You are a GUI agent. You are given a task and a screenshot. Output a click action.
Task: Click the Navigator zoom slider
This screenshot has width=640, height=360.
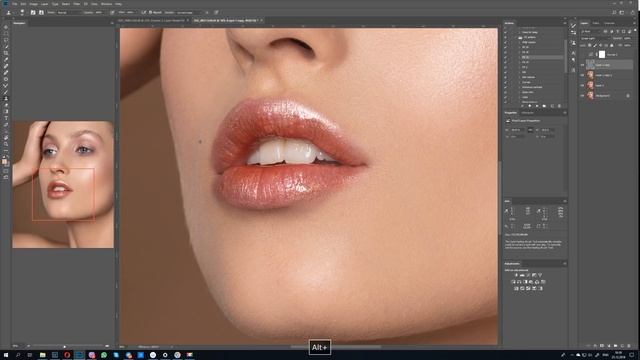[x=65, y=346]
